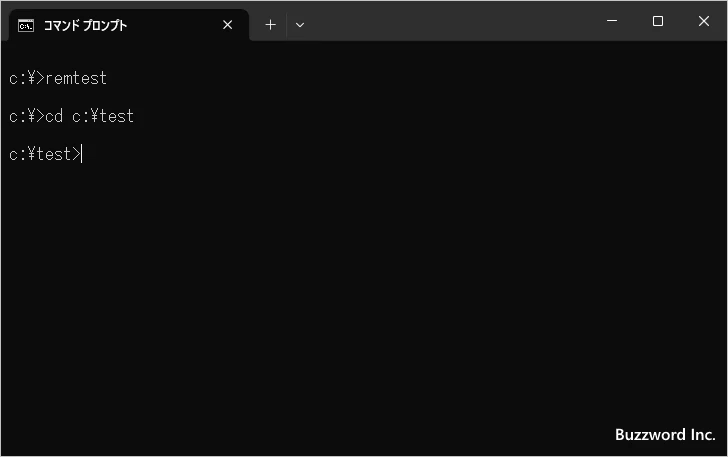Click the current 'c:¥test>' prompt
The width and height of the screenshot is (728, 457).
click(44, 154)
